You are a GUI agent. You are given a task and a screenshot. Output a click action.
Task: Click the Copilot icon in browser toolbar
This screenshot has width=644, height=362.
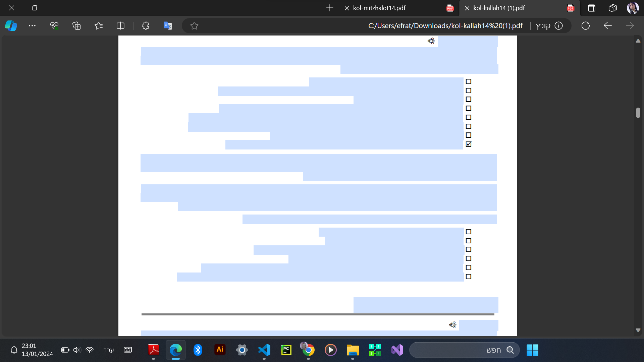pyautogui.click(x=11, y=26)
